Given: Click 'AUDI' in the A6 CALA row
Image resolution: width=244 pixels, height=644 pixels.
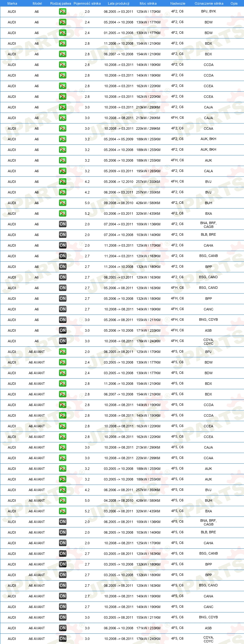Looking at the screenshot, I should (x=12, y=171).
